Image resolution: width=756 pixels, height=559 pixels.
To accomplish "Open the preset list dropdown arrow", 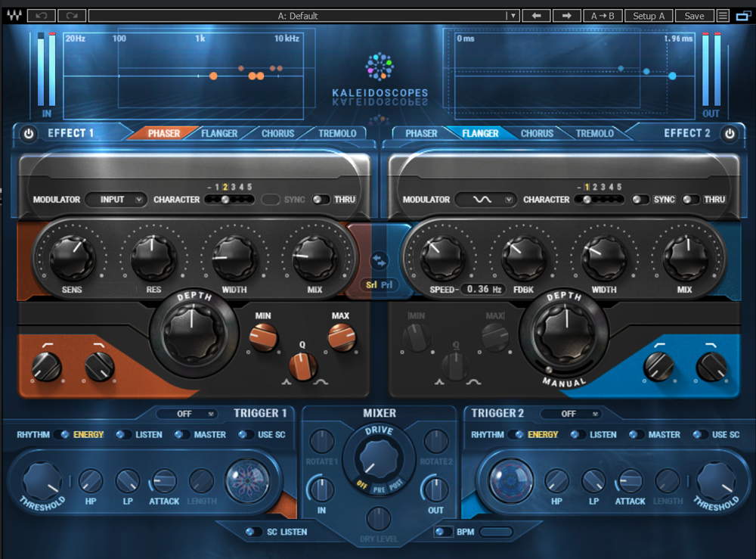I will coord(513,15).
